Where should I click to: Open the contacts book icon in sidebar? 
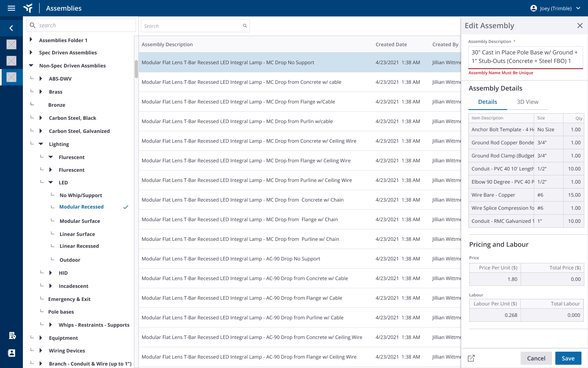click(11, 353)
